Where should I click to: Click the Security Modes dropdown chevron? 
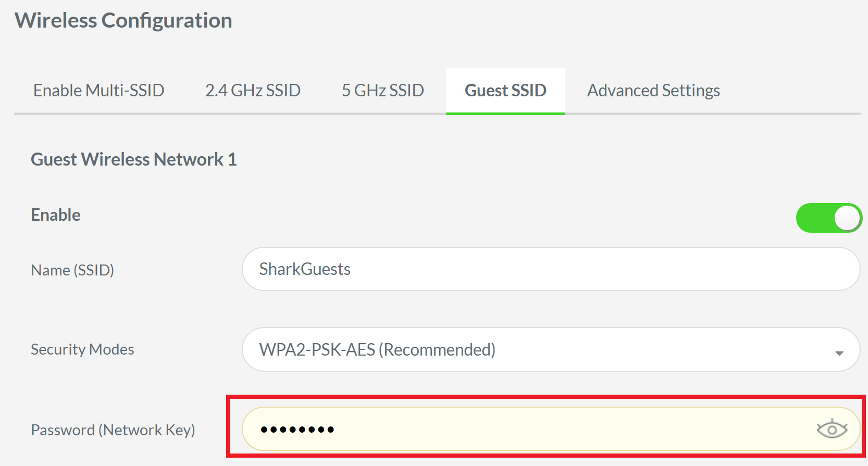pos(839,352)
